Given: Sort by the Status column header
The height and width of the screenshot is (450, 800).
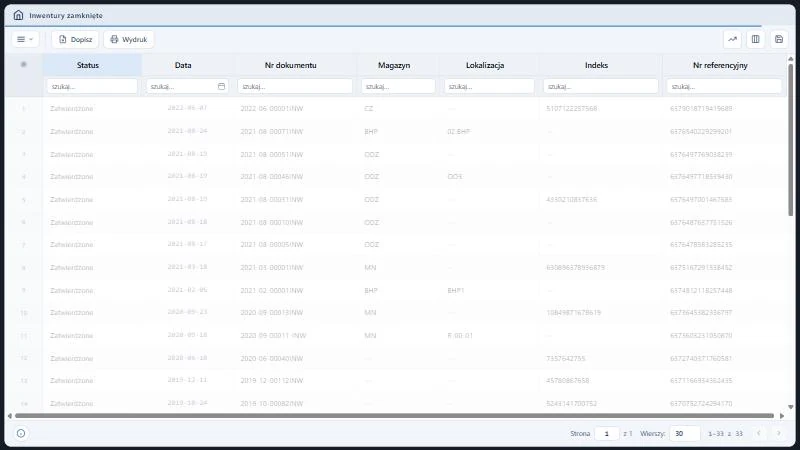Looking at the screenshot, I should (x=88, y=65).
